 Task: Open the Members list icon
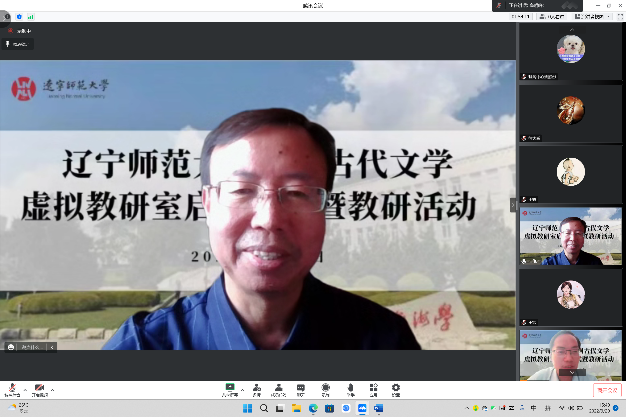[278, 387]
